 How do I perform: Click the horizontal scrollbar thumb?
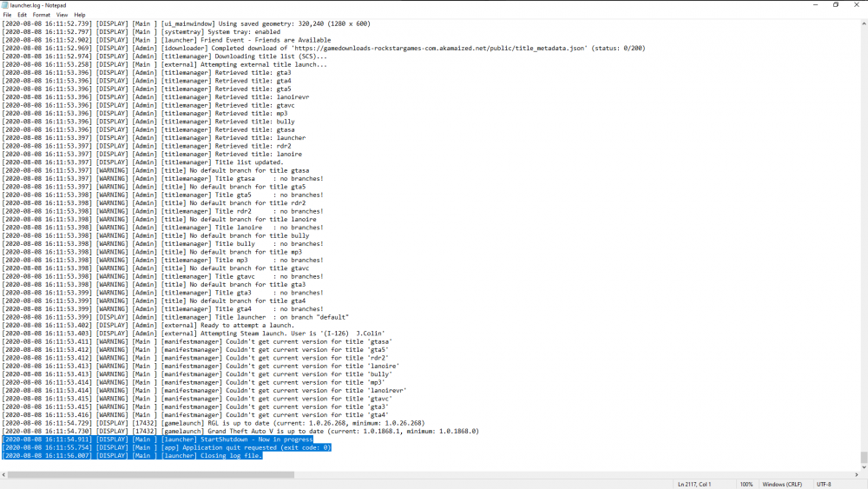tap(150, 474)
